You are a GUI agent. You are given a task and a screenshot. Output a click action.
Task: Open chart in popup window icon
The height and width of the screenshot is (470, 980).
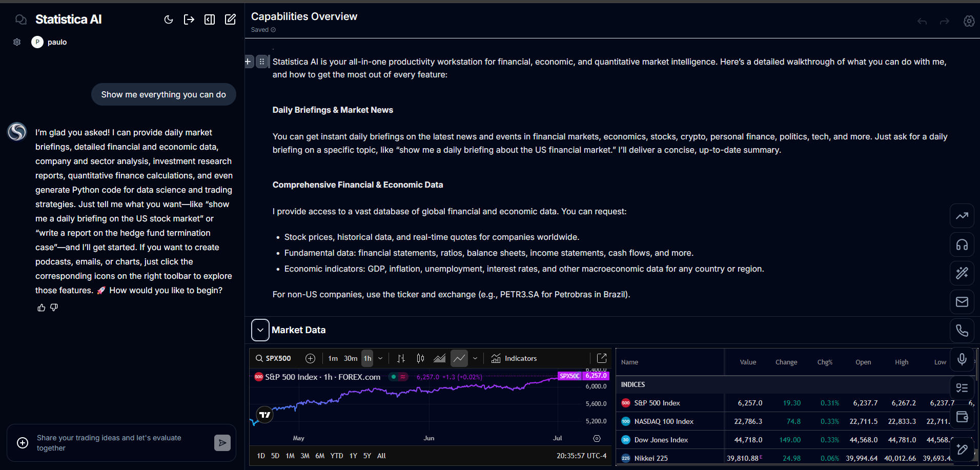click(x=602, y=358)
